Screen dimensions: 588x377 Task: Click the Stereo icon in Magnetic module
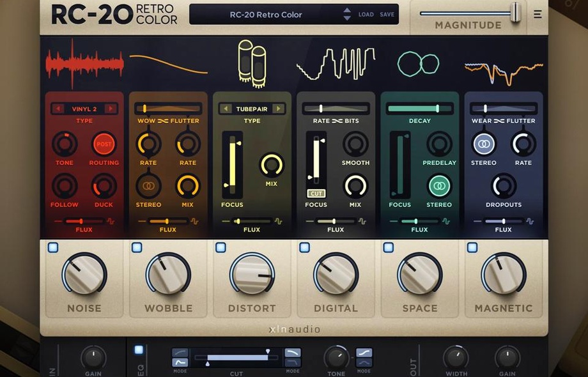484,144
